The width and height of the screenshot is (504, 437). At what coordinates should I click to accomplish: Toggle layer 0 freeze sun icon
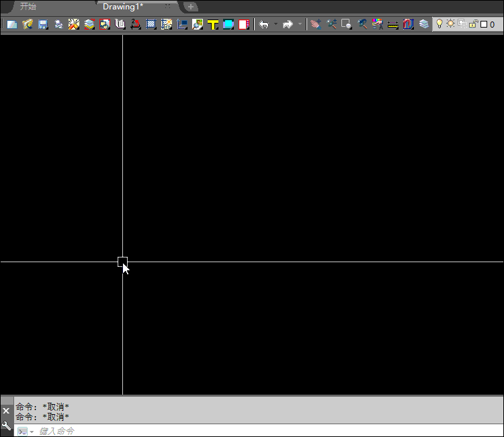coord(451,24)
